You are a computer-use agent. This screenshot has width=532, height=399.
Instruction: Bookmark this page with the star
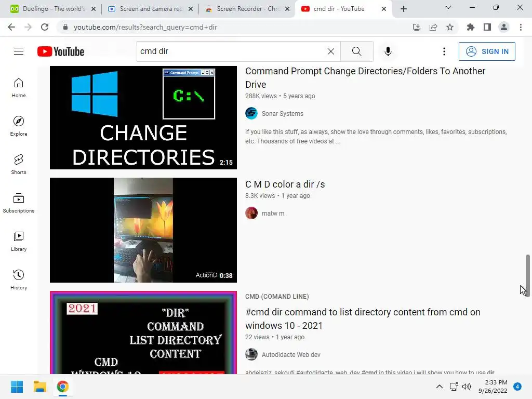(x=450, y=27)
